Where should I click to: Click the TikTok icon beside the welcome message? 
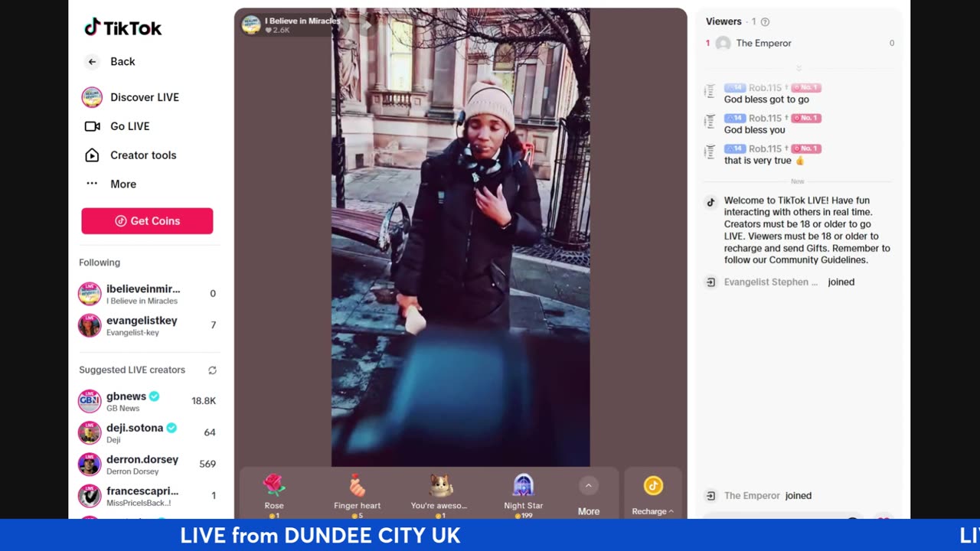pos(710,202)
